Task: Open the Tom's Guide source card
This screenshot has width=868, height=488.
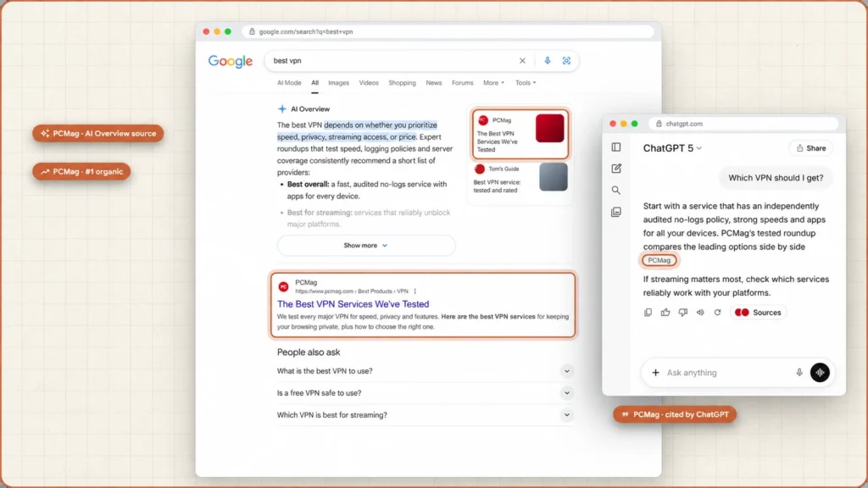Action: [520, 178]
